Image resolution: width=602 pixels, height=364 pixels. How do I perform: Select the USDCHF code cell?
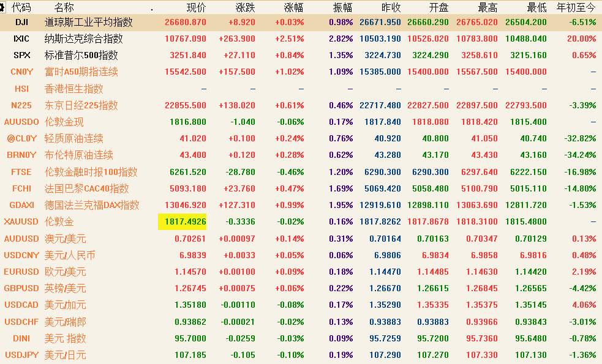(21, 321)
